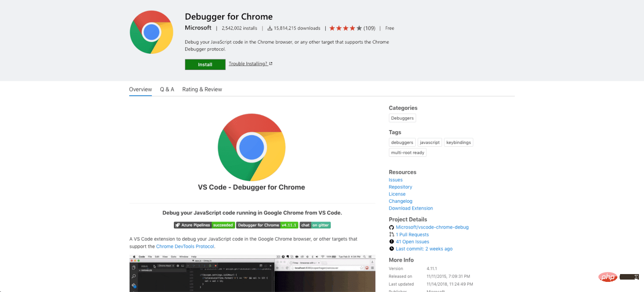Click the Download Extension link under Resources

coord(411,208)
